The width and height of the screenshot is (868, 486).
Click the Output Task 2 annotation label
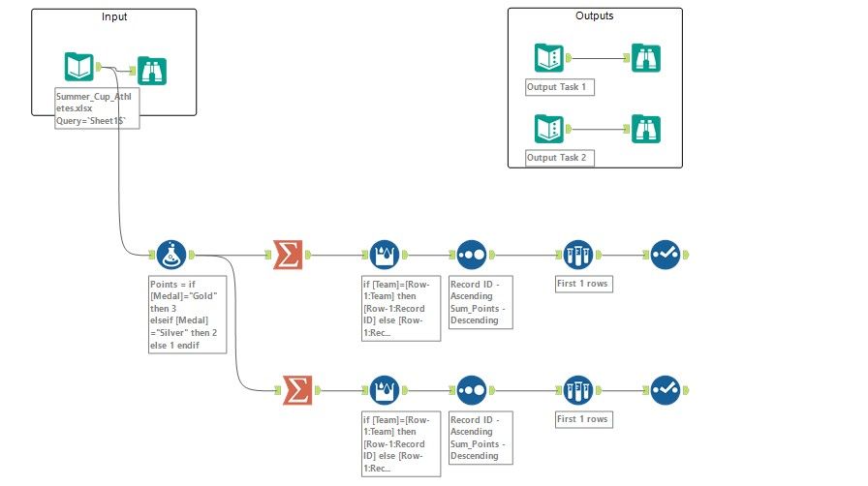(x=560, y=158)
